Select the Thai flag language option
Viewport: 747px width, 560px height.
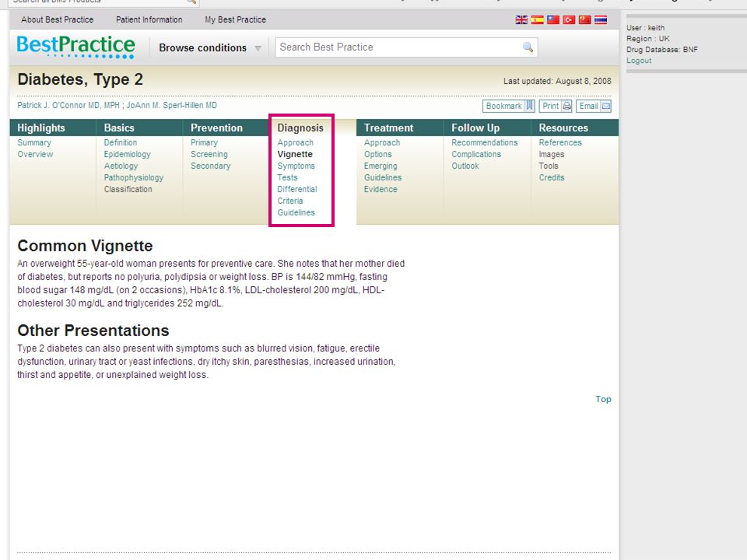601,19
